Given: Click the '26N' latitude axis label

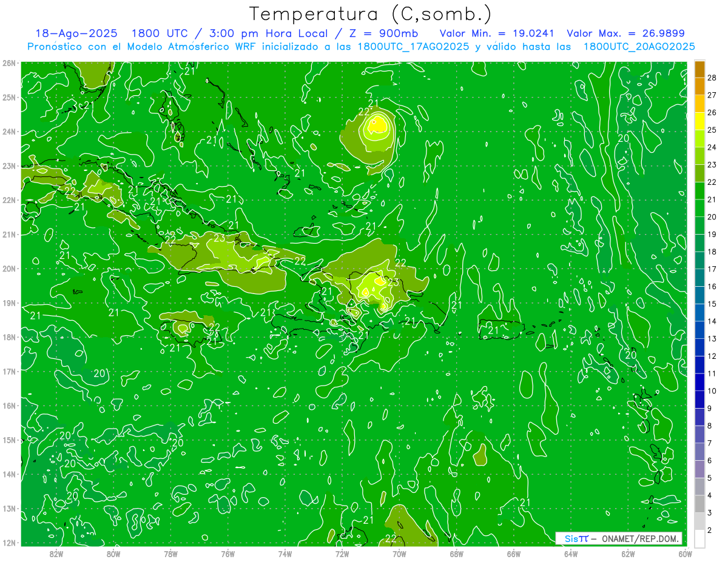Looking at the screenshot, I should pyautogui.click(x=9, y=63).
